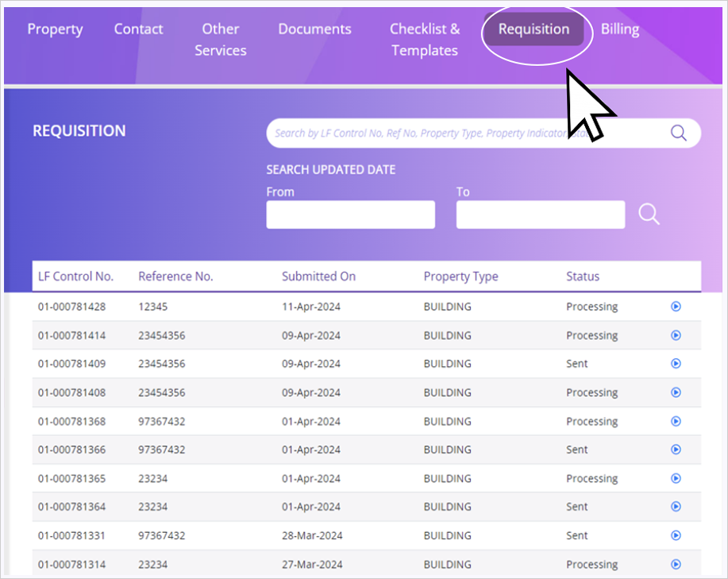Screen dimensions: 728x579
Task: Navigate to the Billing tab
Action: point(619,29)
